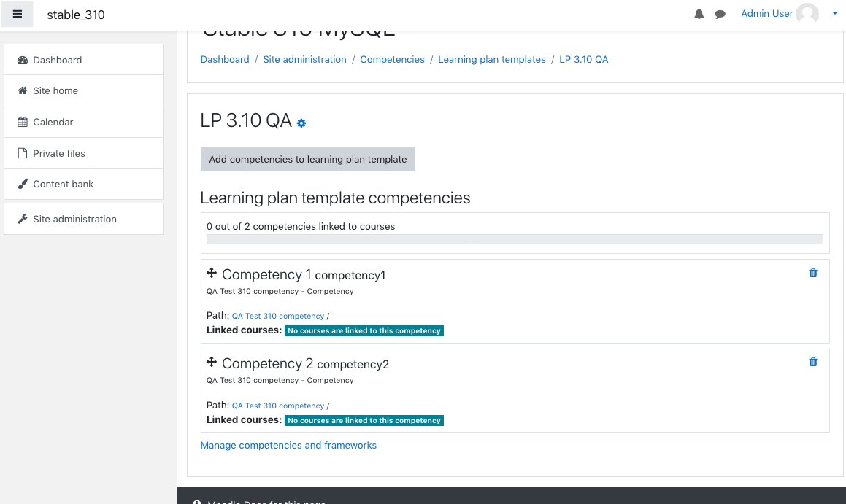Click the Admin User avatar image
846x504 pixels.
(807, 13)
